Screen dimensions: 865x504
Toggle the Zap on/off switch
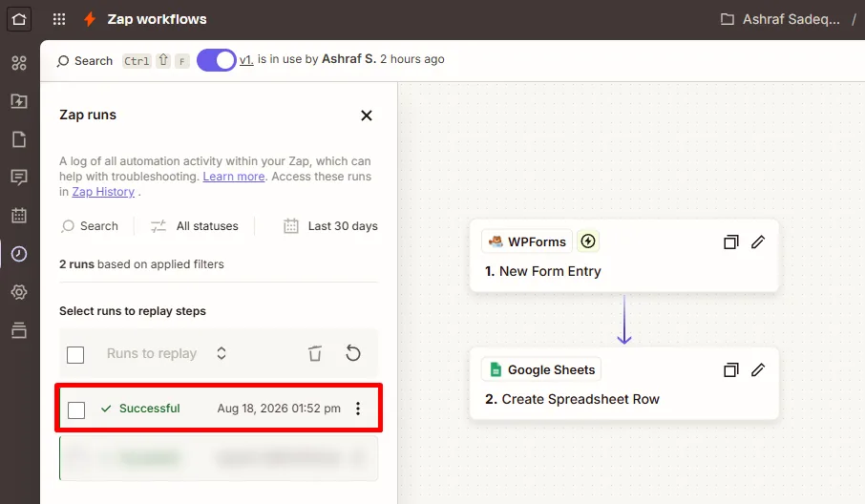point(216,60)
